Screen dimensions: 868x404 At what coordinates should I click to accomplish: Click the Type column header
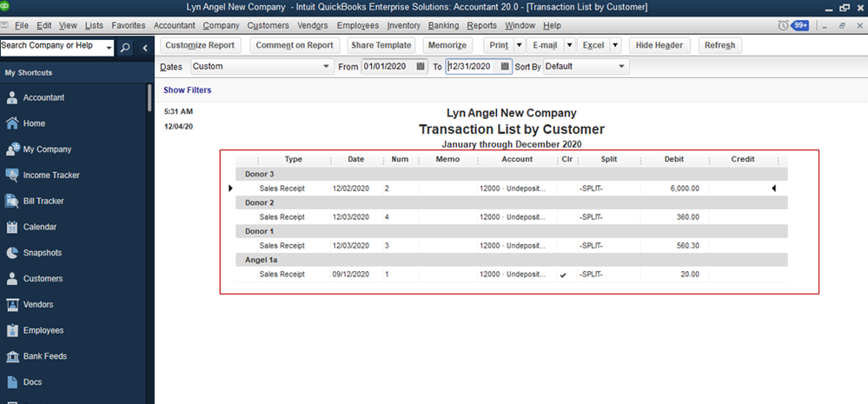pyautogui.click(x=294, y=159)
